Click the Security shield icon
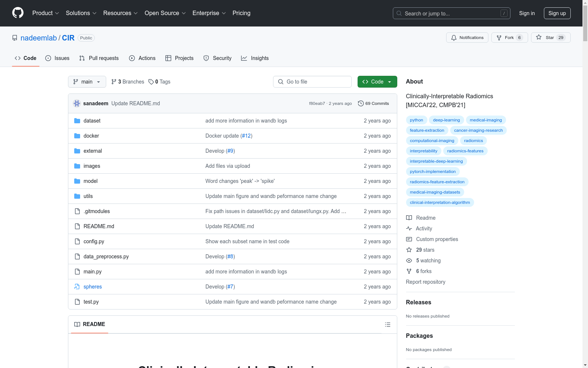588x368 pixels. 206,58
